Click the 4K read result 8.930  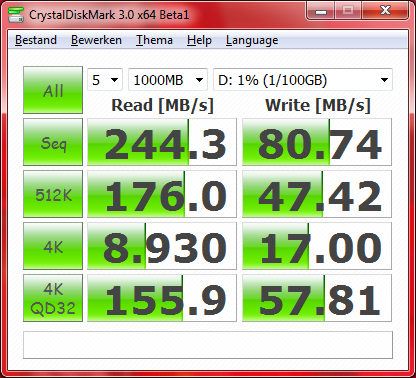point(162,246)
